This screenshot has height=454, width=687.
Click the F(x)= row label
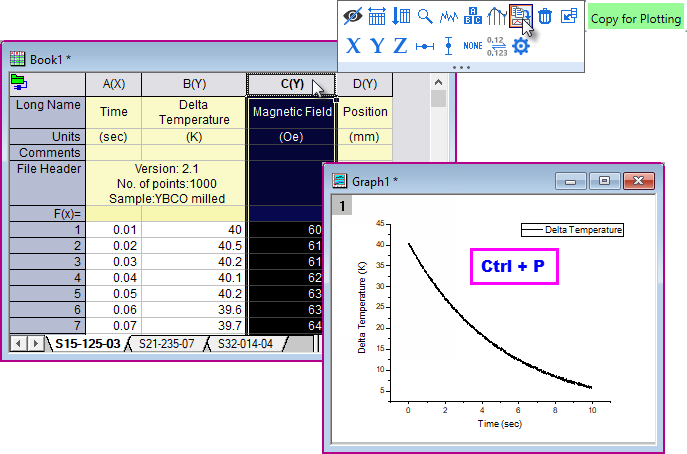[48, 214]
